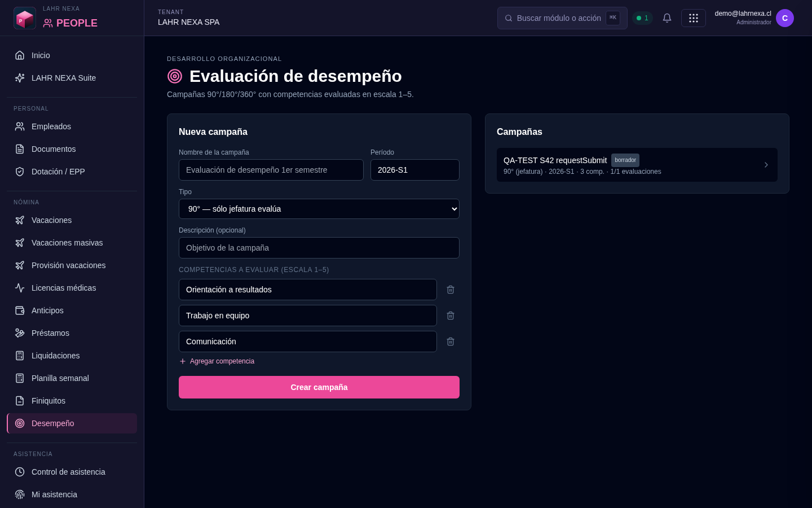Image resolution: width=812 pixels, height=508 pixels.
Task: Click the Licencias médicas pulse icon
Action: [x=20, y=288]
